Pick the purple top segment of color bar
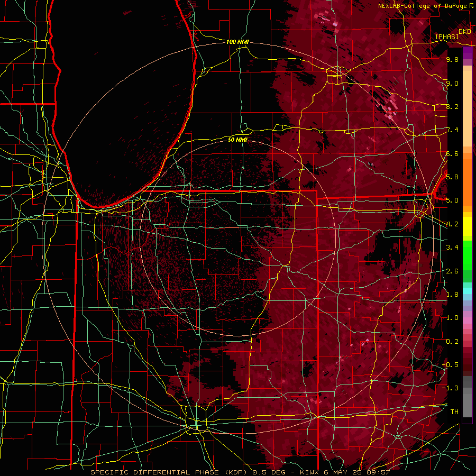Screen dimensions: 476x476 [467, 53]
